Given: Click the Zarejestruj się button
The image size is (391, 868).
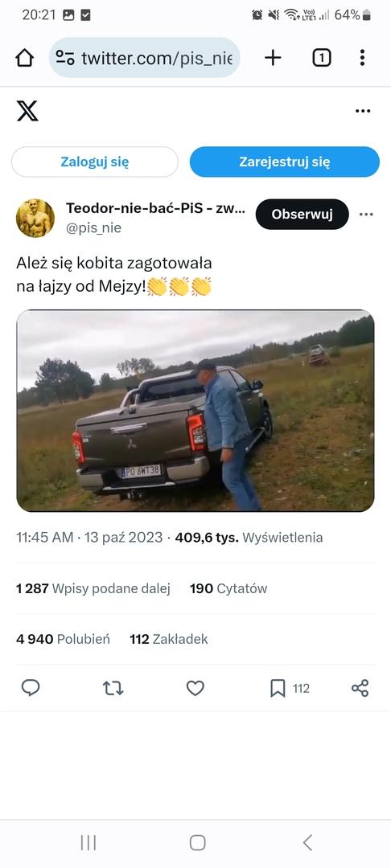Looking at the screenshot, I should (x=285, y=162).
